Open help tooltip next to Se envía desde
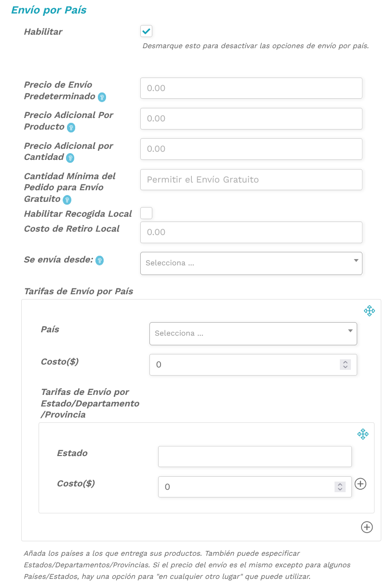Screen dimensions: 389x588 click(99, 261)
